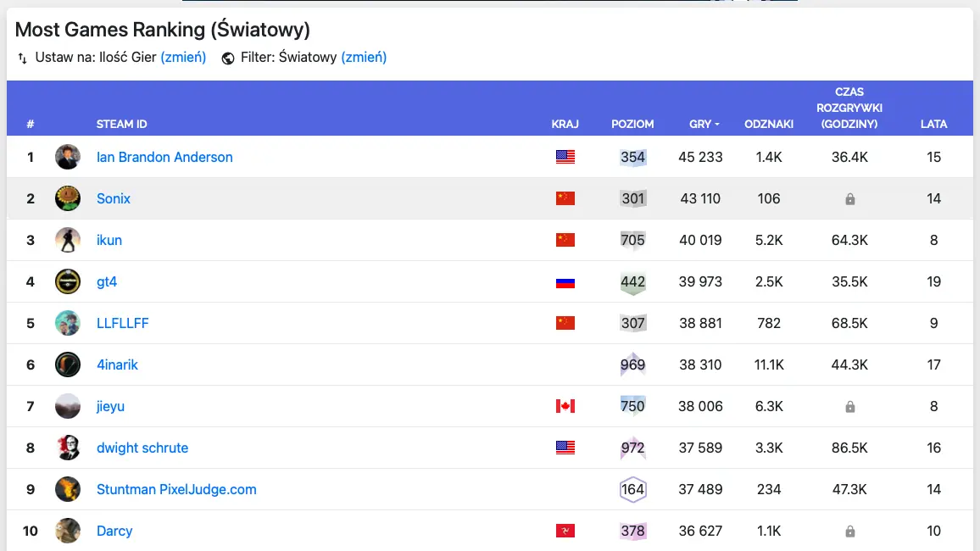Open the ikun profile link
This screenshot has height=551, width=980.
tap(109, 240)
